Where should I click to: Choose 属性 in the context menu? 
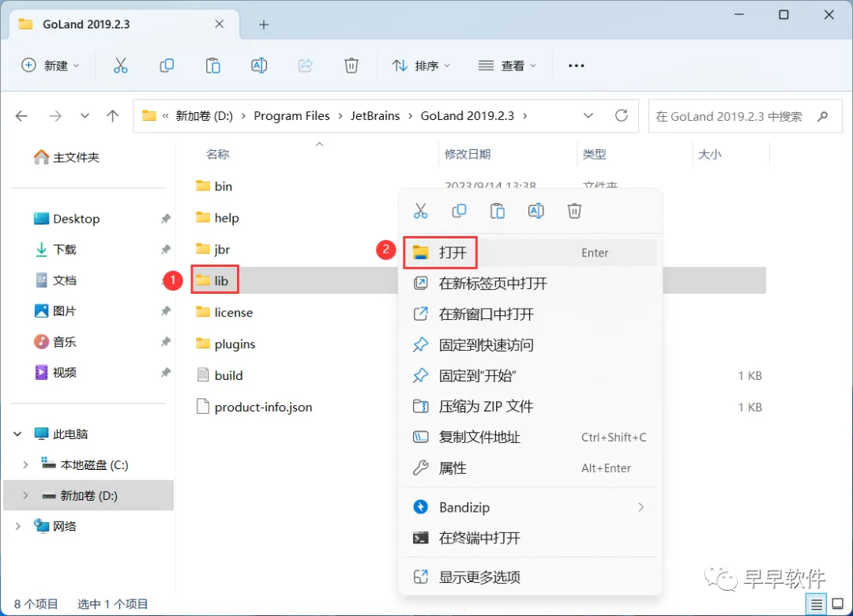pos(530,468)
